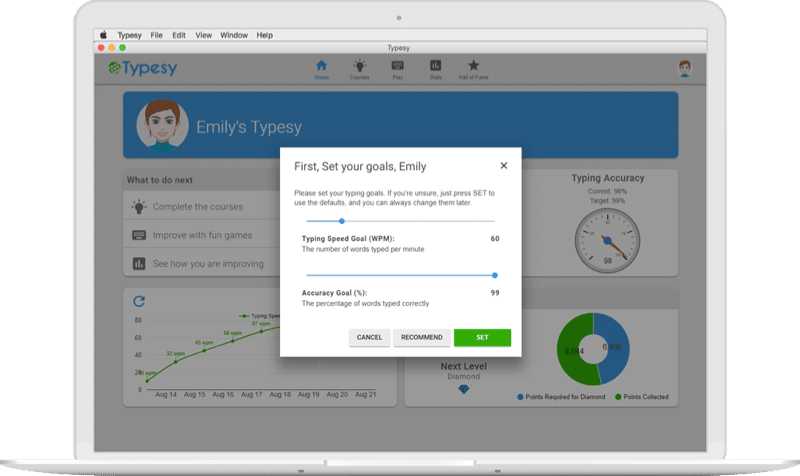Open the Edit menu

(179, 35)
